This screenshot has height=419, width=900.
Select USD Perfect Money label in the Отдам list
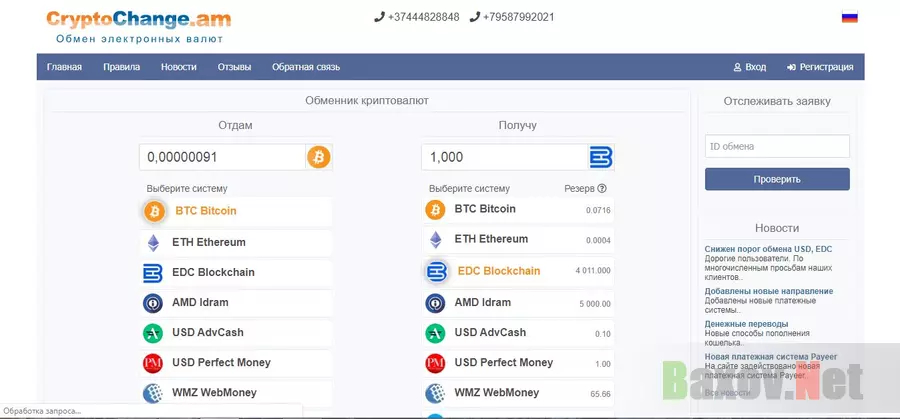222,363
